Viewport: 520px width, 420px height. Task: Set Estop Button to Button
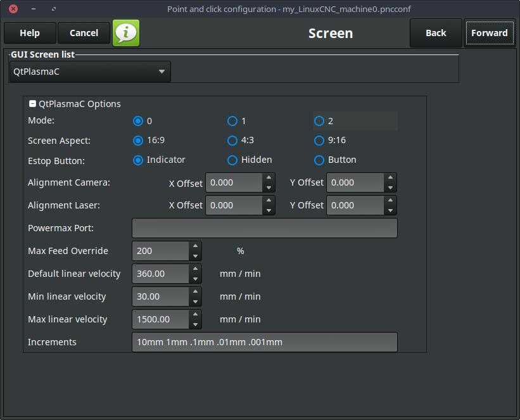coord(319,160)
